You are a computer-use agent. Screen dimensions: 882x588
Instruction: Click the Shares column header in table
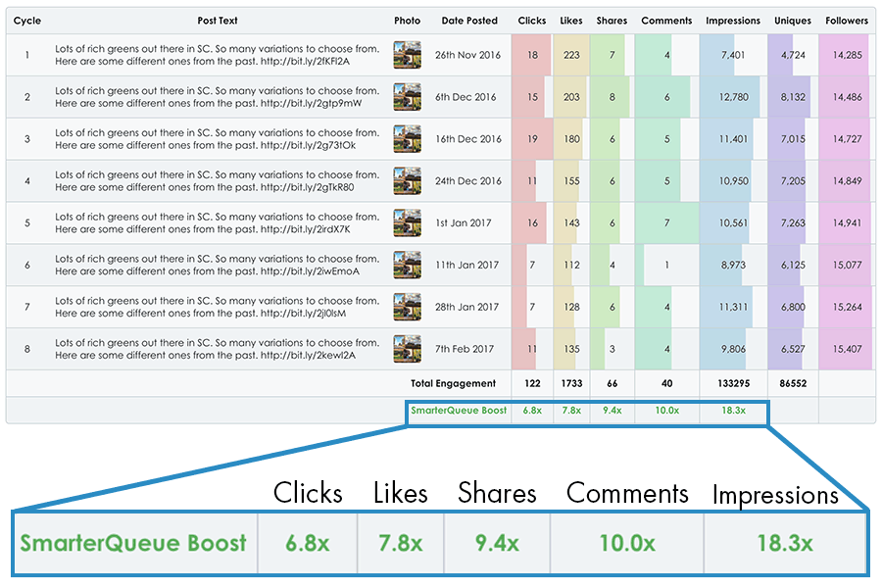pyautogui.click(x=612, y=21)
